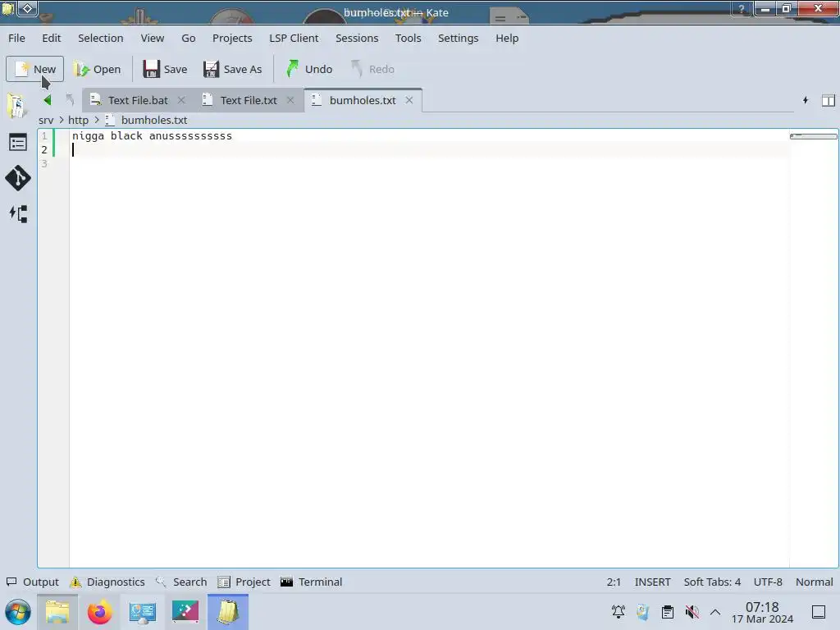The width and height of the screenshot is (840, 630).
Task: Close the Text File.bat tab
Action: point(181,100)
